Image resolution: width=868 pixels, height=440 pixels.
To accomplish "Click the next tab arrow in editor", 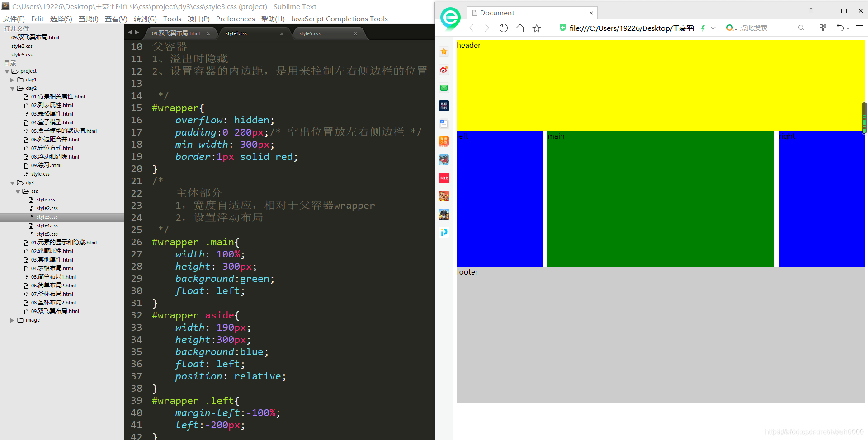I will tap(137, 33).
